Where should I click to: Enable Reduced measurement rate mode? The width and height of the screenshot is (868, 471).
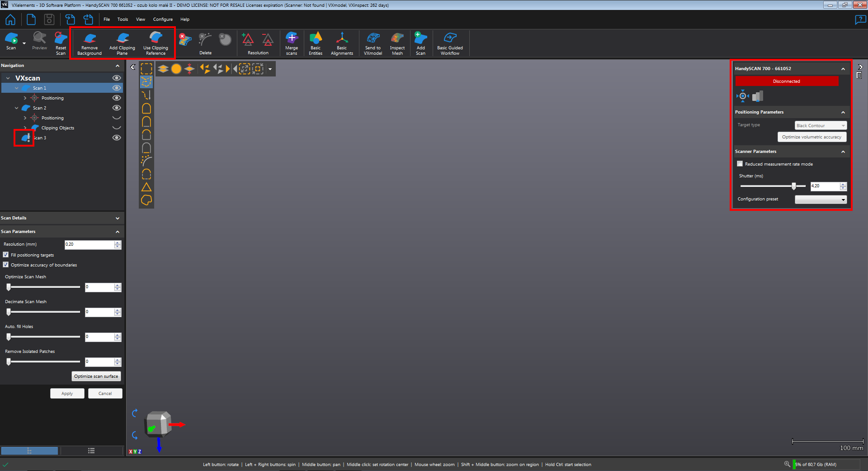[x=740, y=164]
